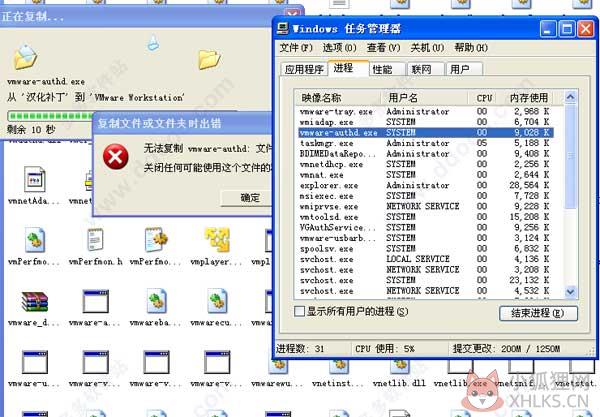Click the Task Manager title bar icon
Viewport: 600px width, 417px height.
(283, 28)
